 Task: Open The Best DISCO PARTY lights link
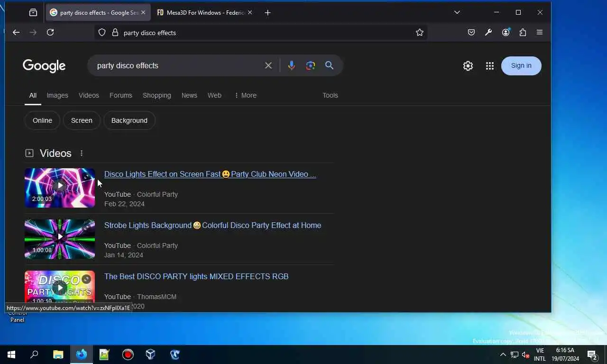(196, 276)
